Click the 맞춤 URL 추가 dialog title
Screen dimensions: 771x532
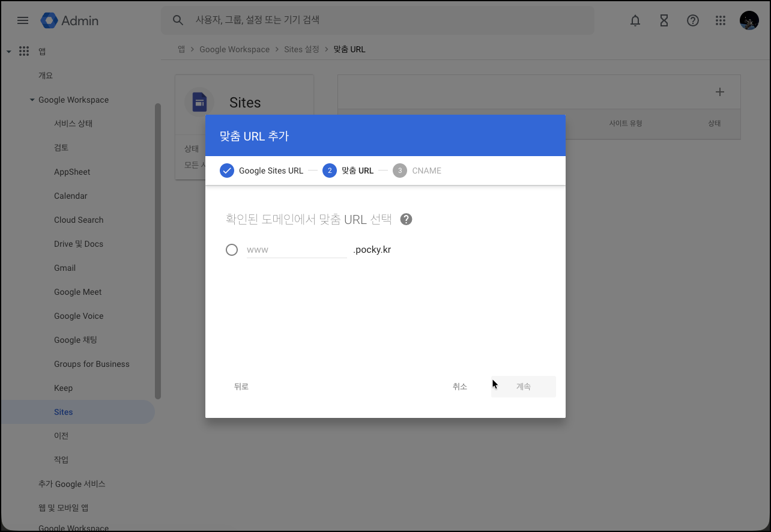tap(255, 136)
